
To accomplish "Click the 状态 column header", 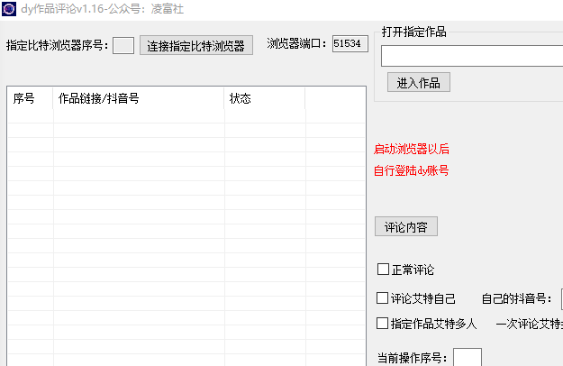I will pyautogui.click(x=264, y=98).
